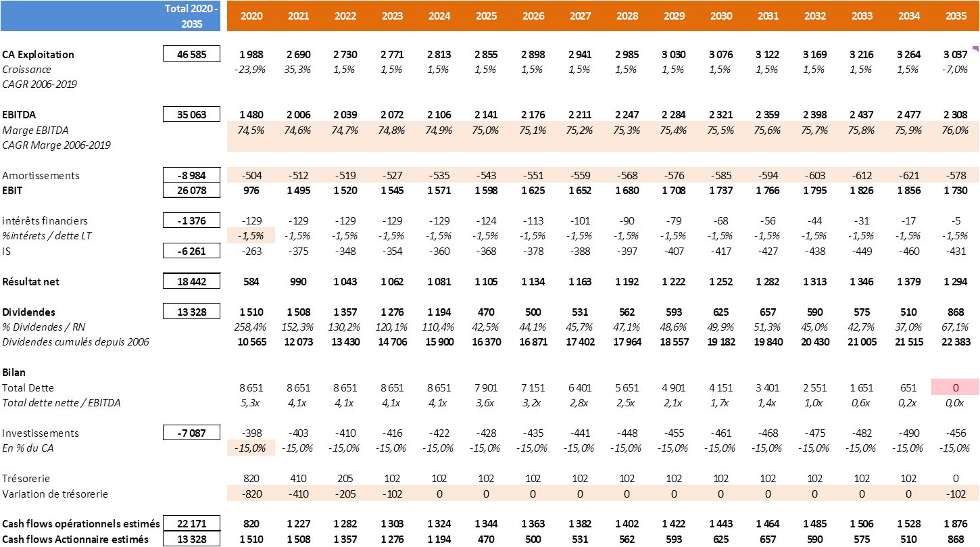980x547 pixels.
Task: Click the 2035 Amortissements value -578
Action: pyautogui.click(x=956, y=176)
